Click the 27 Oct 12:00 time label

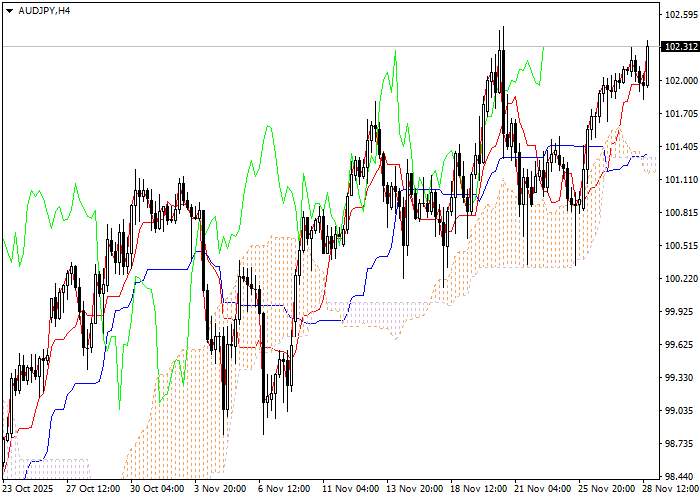click(x=93, y=488)
